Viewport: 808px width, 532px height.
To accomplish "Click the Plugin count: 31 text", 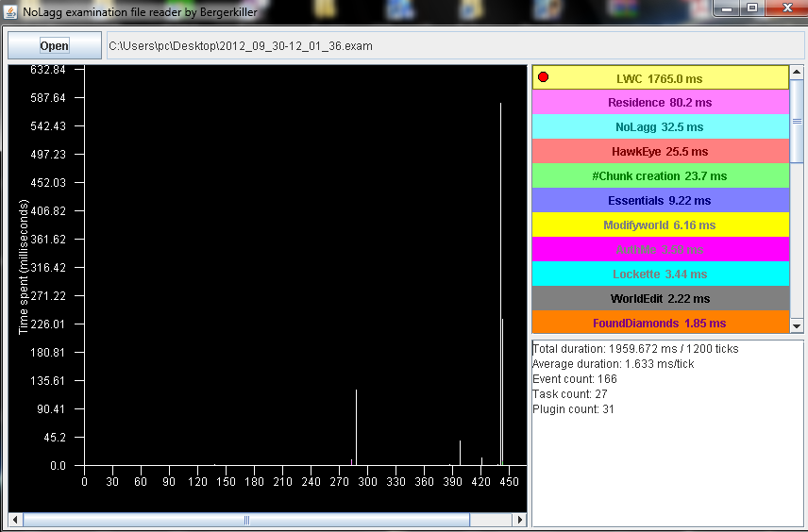I will [x=573, y=409].
